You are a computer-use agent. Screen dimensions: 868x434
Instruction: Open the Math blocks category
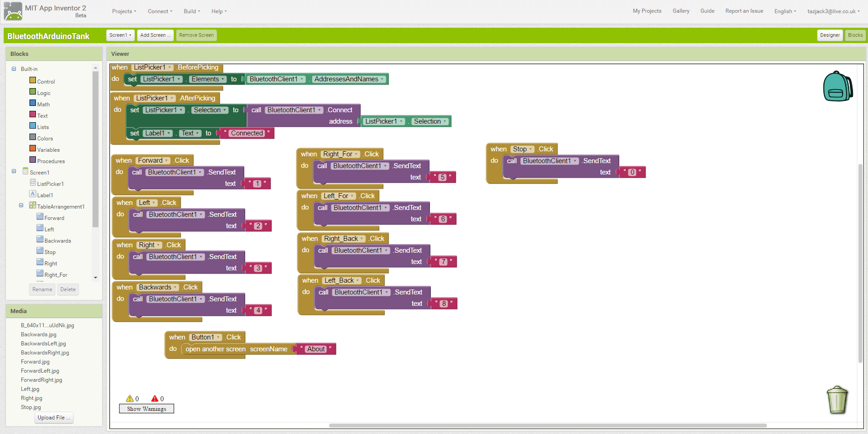tap(43, 105)
